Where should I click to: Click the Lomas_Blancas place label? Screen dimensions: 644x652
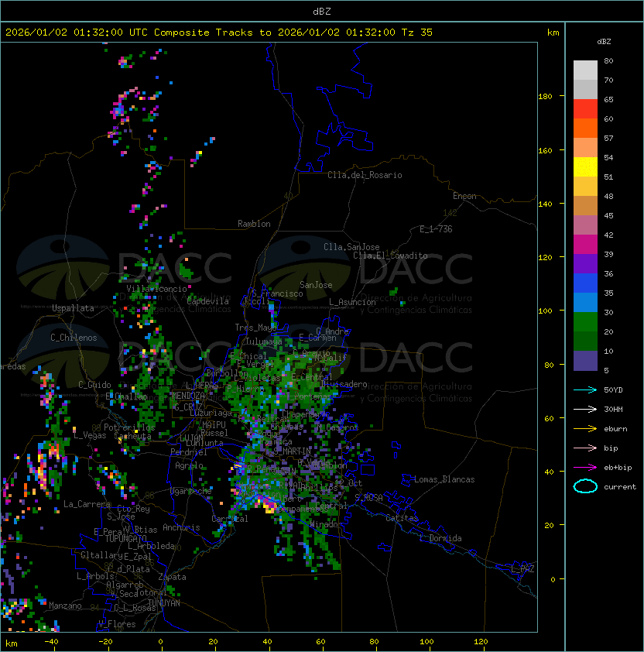coord(444,480)
